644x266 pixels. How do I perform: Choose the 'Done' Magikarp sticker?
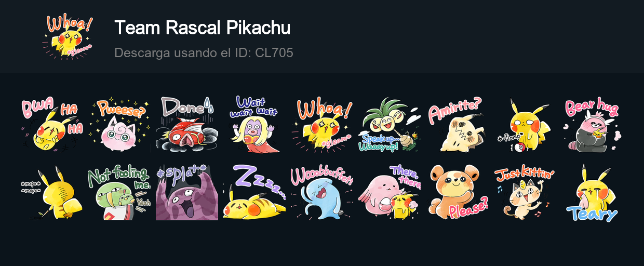pyautogui.click(x=187, y=125)
